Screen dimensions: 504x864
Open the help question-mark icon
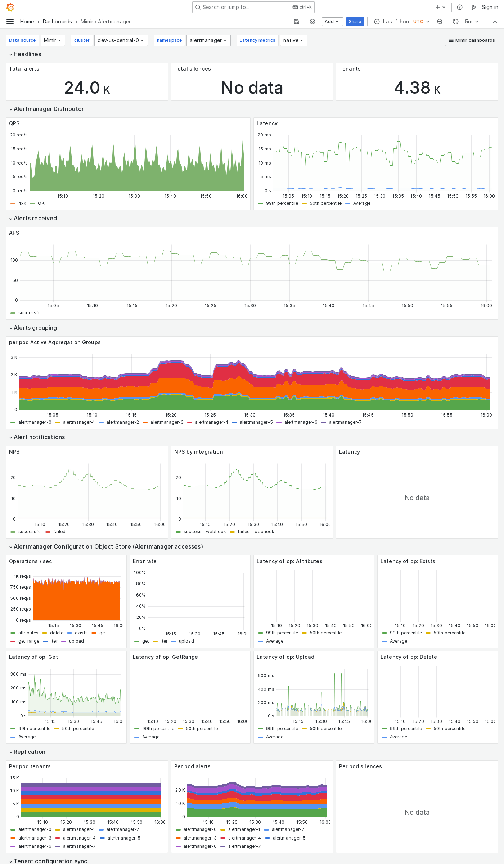pyautogui.click(x=460, y=7)
